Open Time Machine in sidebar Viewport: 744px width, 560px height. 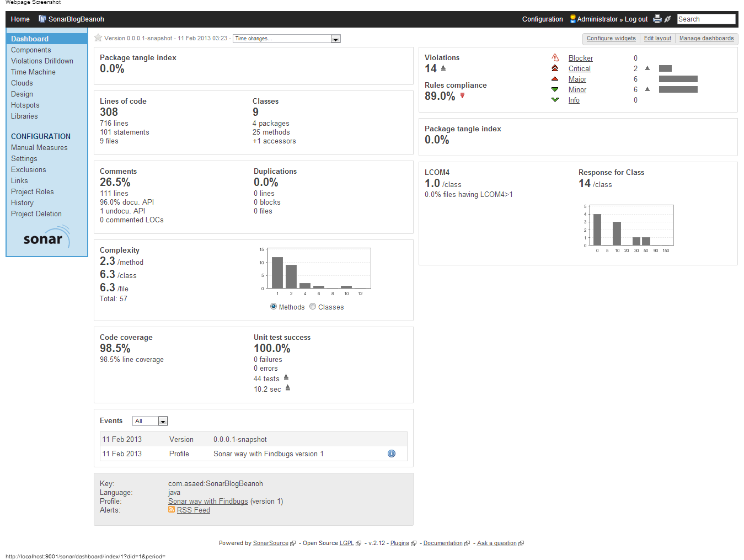(x=33, y=72)
